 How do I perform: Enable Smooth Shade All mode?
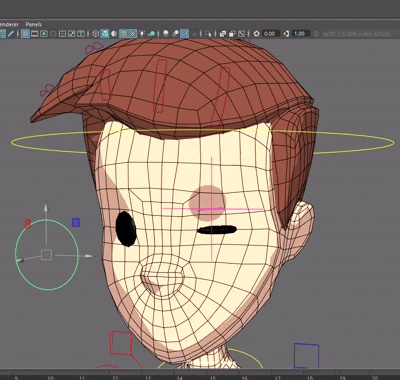coord(105,34)
